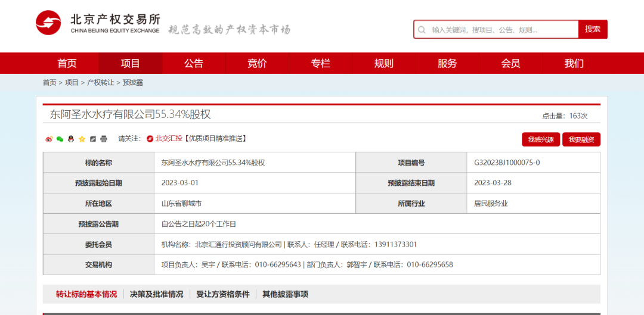This screenshot has height=315, width=644.
Task: Share the listing via WeChat icon
Action: coord(60,139)
